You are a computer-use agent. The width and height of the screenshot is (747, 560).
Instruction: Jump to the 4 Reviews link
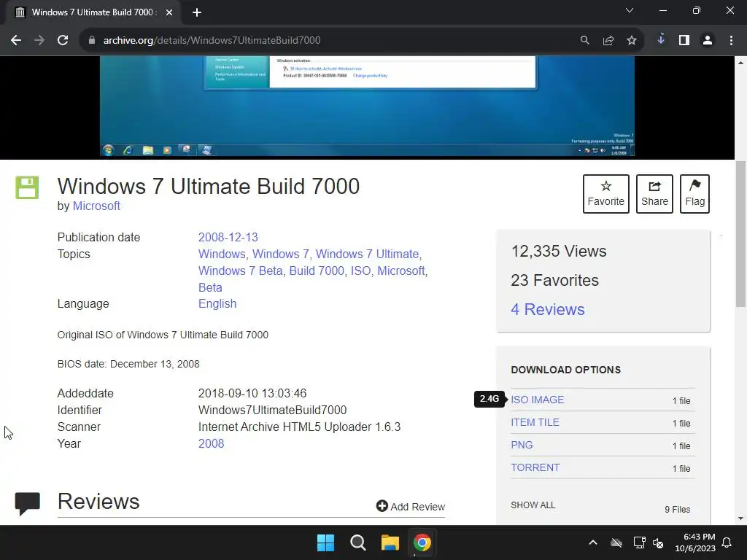pyautogui.click(x=547, y=309)
